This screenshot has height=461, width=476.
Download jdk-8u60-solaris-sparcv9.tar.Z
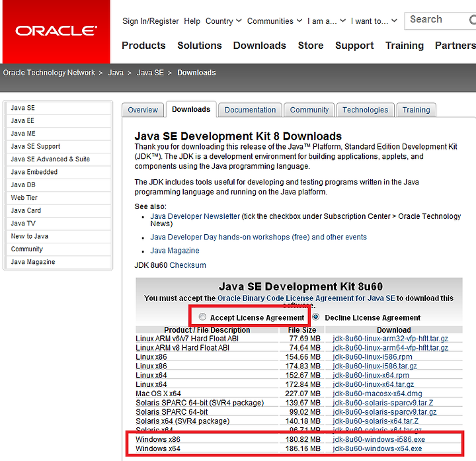pyautogui.click(x=383, y=403)
